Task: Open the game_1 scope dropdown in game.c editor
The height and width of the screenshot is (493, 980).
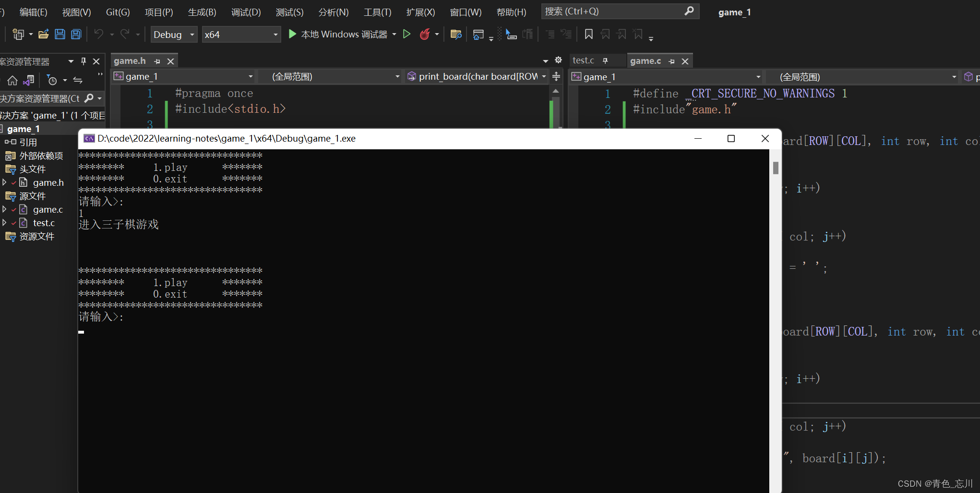Action: point(666,77)
